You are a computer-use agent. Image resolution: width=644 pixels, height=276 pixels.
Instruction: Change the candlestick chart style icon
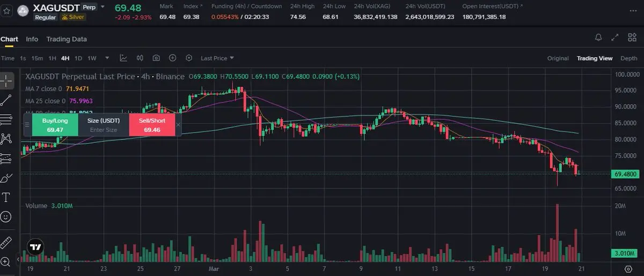click(140, 58)
